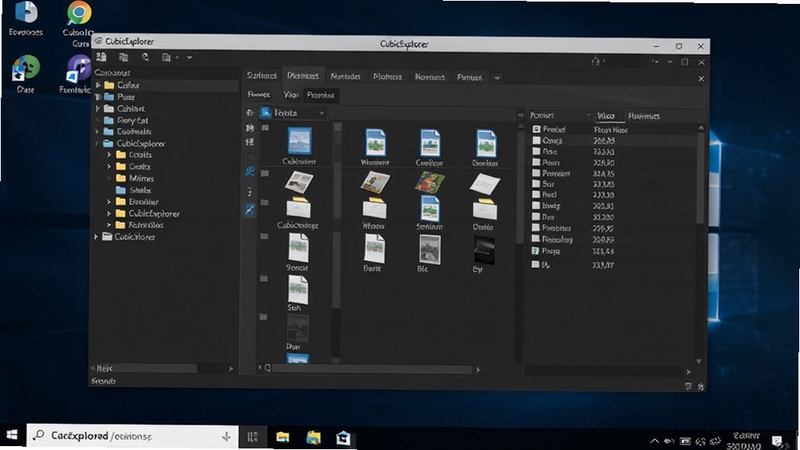
Task: Open the Google Chrome desktop shortcut
Action: (79, 14)
